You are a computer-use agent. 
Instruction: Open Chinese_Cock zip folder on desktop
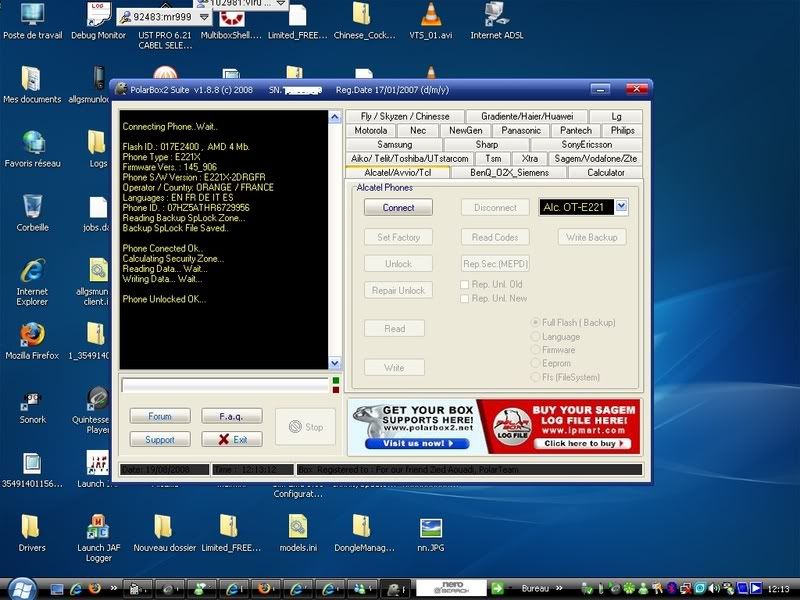click(x=364, y=20)
